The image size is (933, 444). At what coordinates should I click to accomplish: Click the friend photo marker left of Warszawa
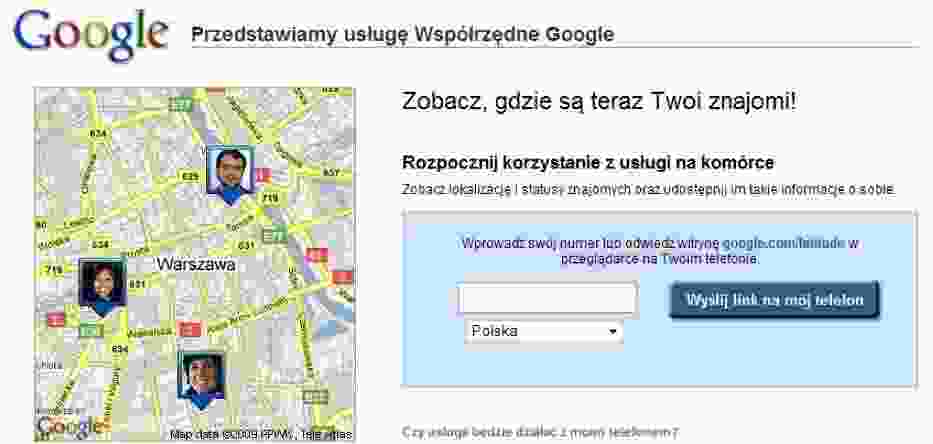(x=103, y=287)
